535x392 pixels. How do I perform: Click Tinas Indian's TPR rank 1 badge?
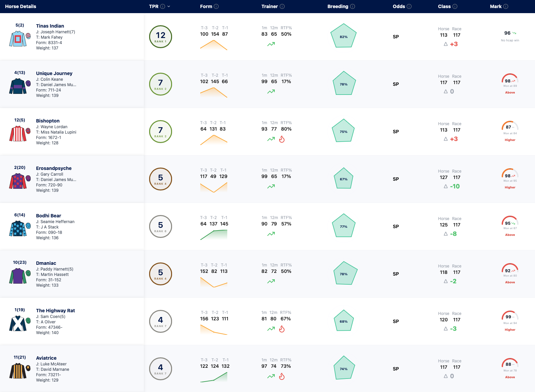tap(161, 37)
